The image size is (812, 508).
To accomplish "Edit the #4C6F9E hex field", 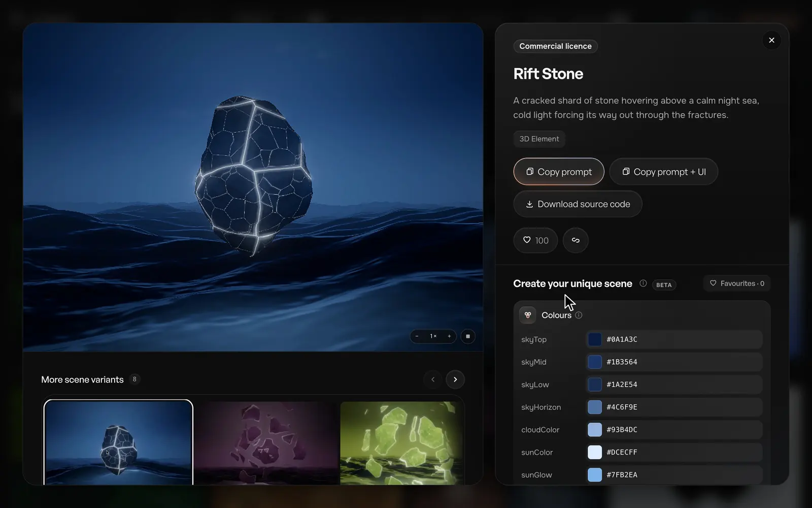I will point(674,407).
